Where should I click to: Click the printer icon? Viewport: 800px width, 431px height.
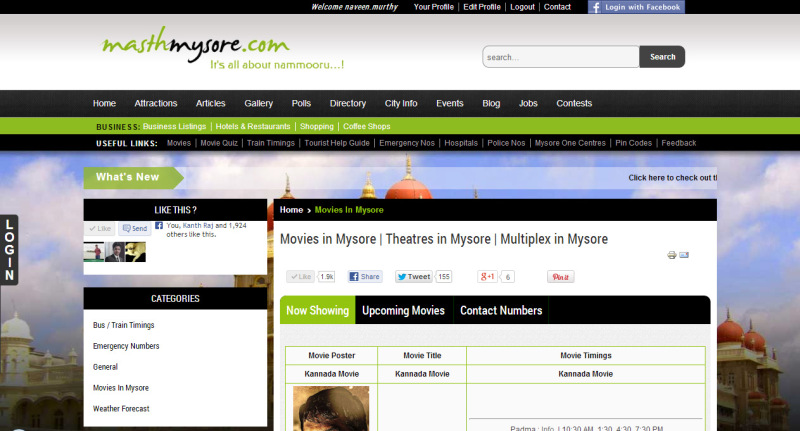[x=672, y=256]
